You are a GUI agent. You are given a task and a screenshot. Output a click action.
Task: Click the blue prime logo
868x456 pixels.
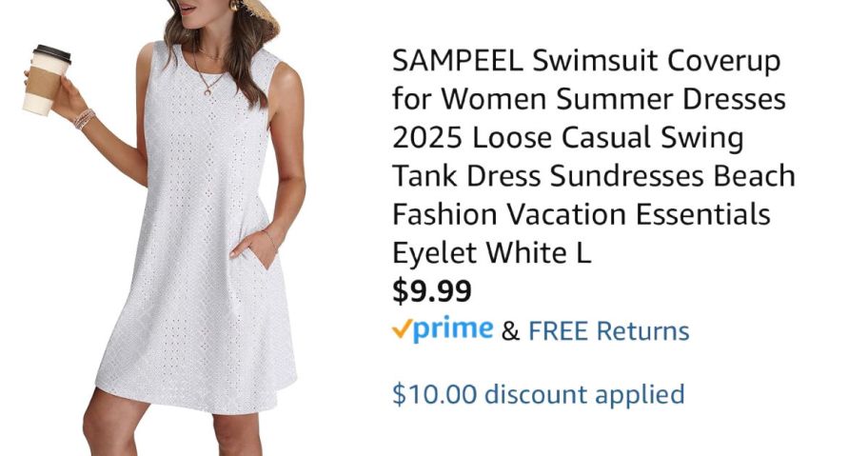[453, 329]
